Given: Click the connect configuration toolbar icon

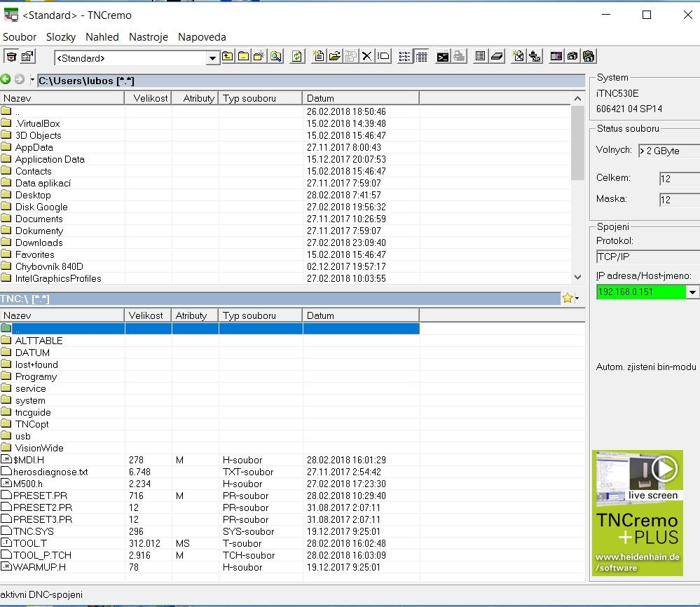Looking at the screenshot, I should click(x=11, y=57).
